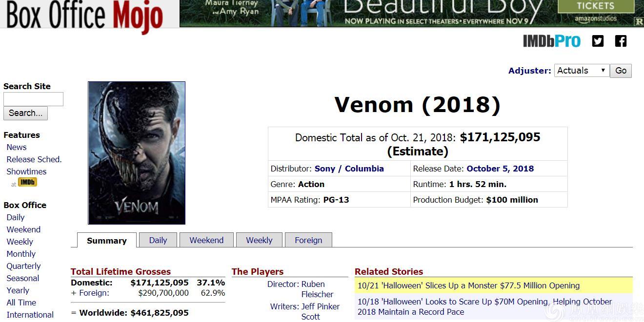644x322 pixels.
Task: Click the Search Site text field
Action: (x=33, y=99)
